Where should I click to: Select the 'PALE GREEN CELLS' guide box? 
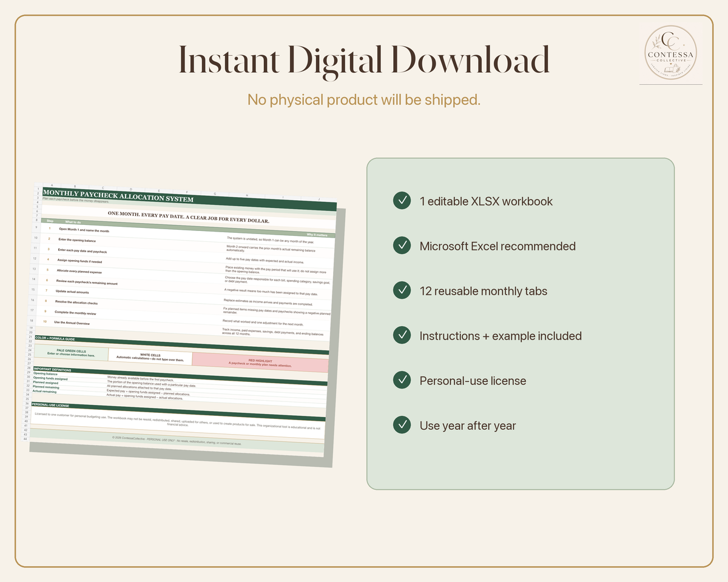[x=71, y=352]
